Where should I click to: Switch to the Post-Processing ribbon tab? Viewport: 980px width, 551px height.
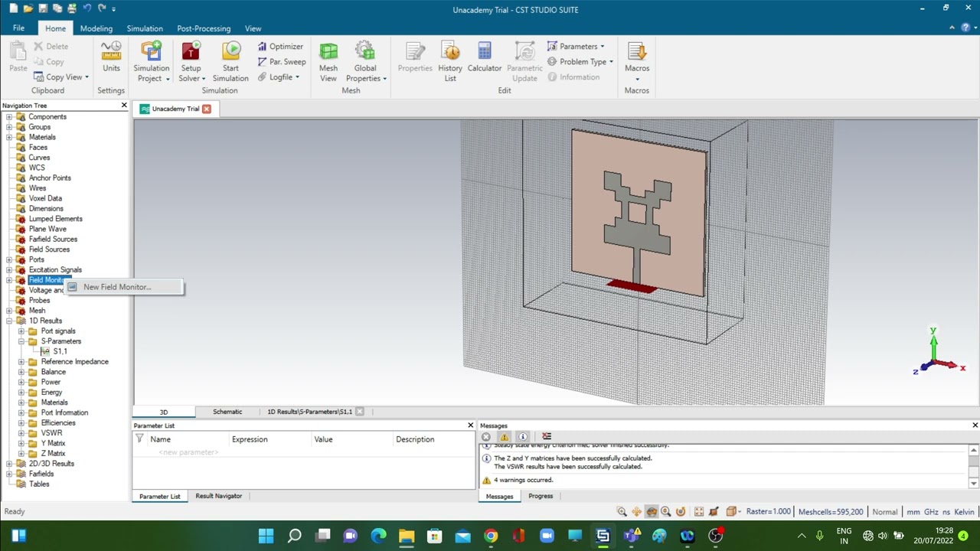click(x=204, y=28)
